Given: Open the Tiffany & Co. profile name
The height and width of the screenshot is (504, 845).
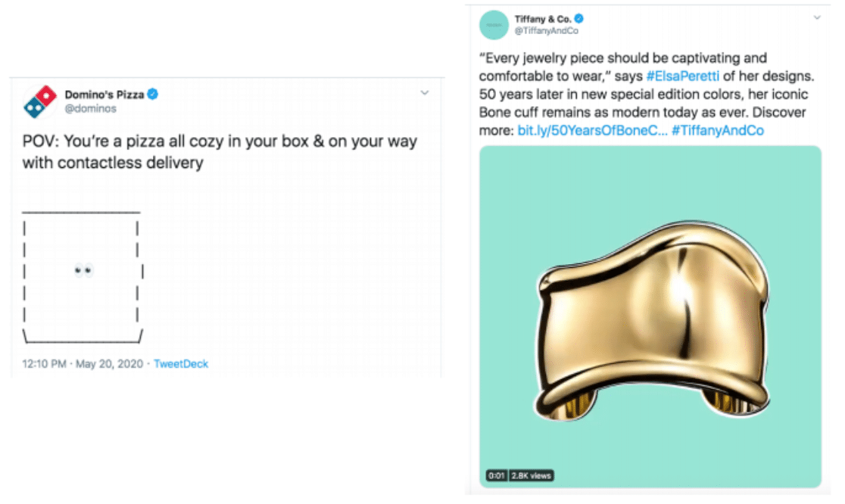Looking at the screenshot, I should point(542,18).
